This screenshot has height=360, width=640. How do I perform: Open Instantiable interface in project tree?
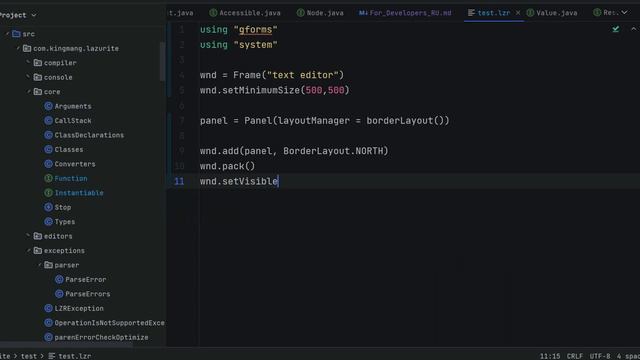(x=79, y=193)
